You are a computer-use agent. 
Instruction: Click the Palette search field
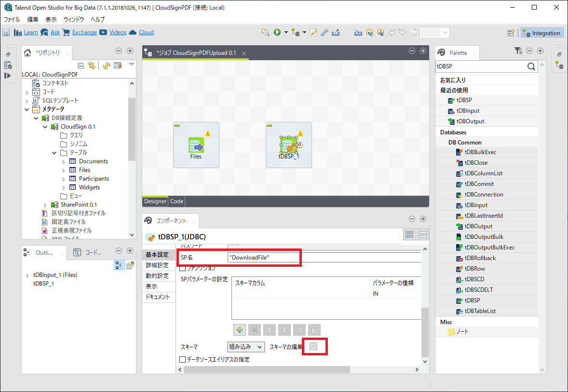(x=481, y=66)
